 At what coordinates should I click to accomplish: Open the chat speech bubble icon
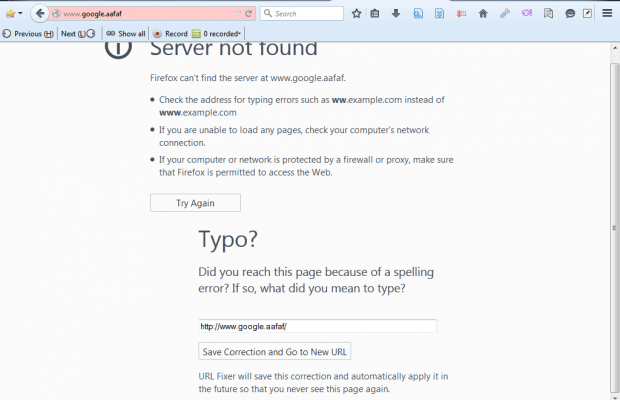[x=570, y=13]
